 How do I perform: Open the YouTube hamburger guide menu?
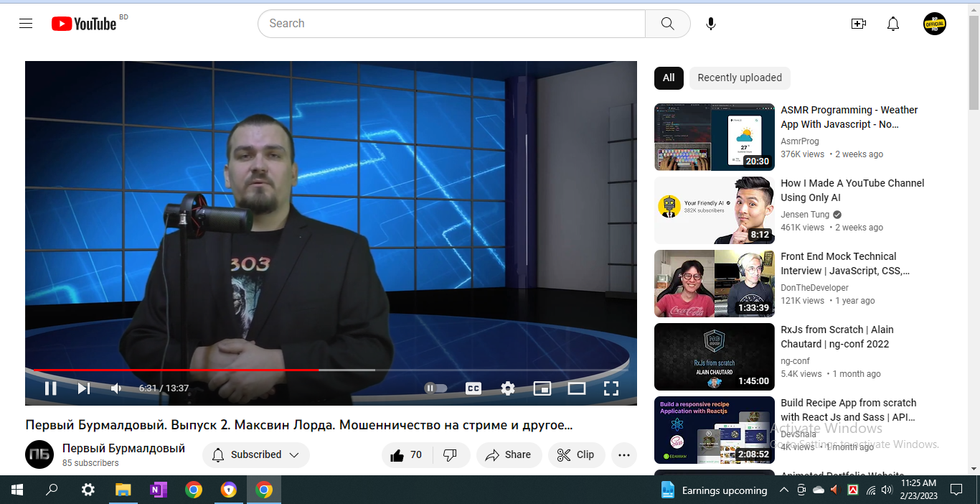coord(26,24)
